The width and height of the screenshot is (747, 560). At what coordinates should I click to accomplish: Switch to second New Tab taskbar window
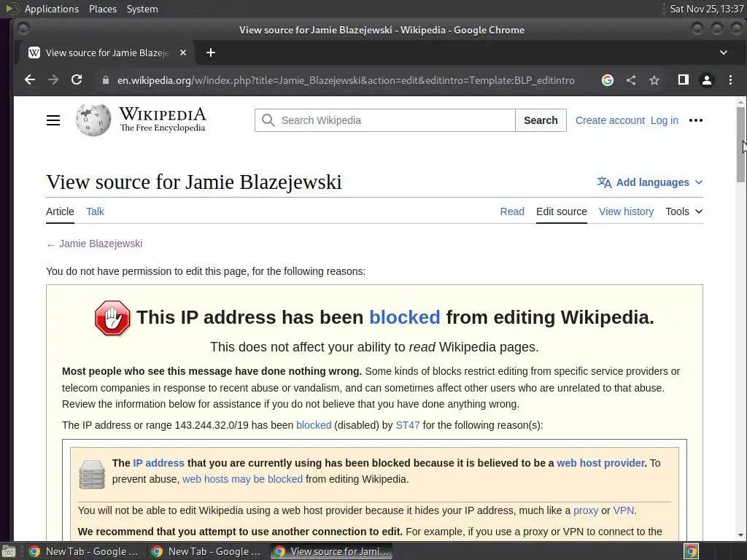(x=206, y=551)
